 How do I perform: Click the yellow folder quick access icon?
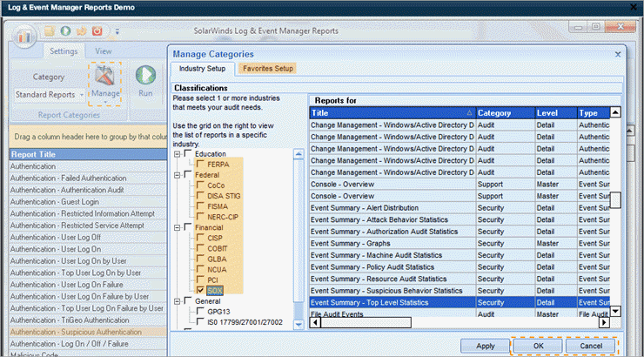click(50, 31)
